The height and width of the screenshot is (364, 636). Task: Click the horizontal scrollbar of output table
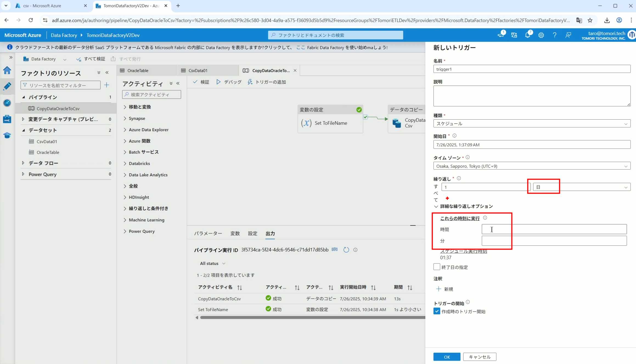point(312,317)
